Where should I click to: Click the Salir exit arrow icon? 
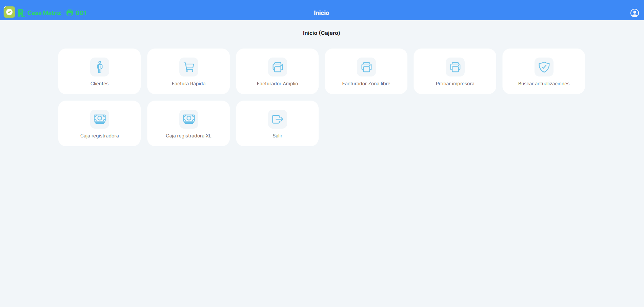pyautogui.click(x=278, y=119)
